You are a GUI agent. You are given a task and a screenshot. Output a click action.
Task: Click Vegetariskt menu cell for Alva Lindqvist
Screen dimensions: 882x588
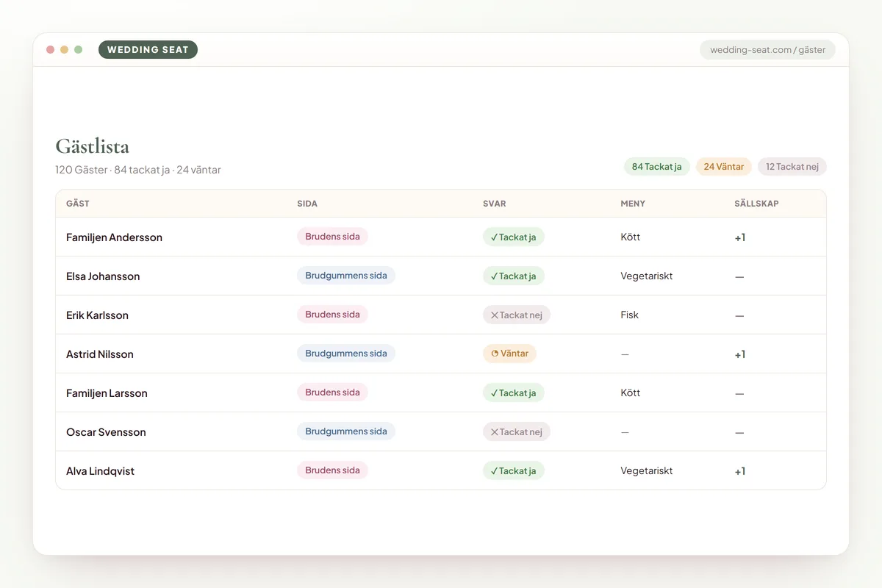click(647, 470)
